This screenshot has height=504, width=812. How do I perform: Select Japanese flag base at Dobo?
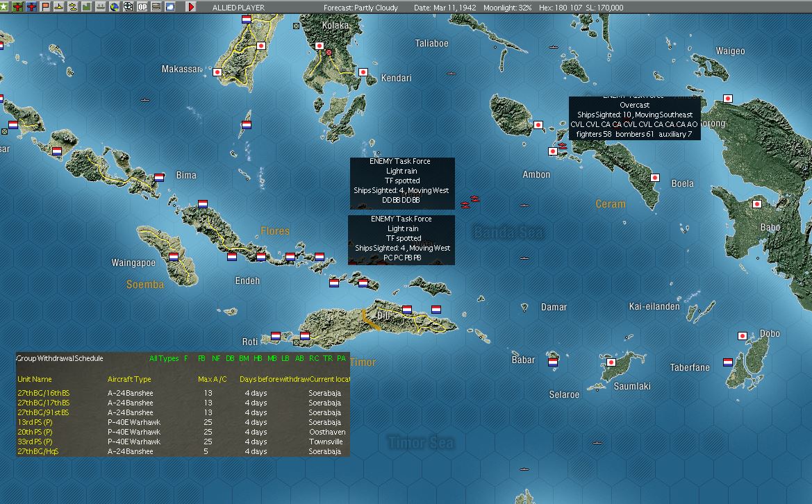click(743, 336)
